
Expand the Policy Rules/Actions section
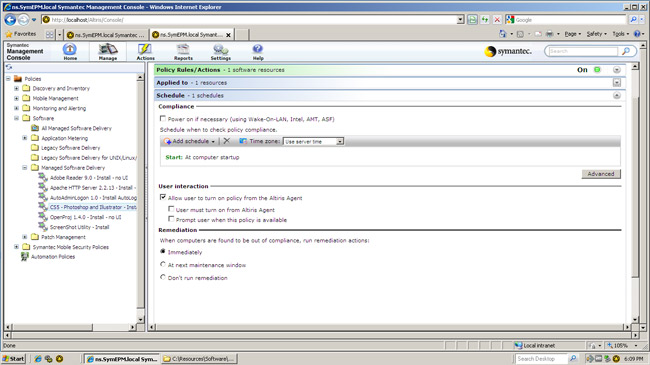(x=617, y=70)
